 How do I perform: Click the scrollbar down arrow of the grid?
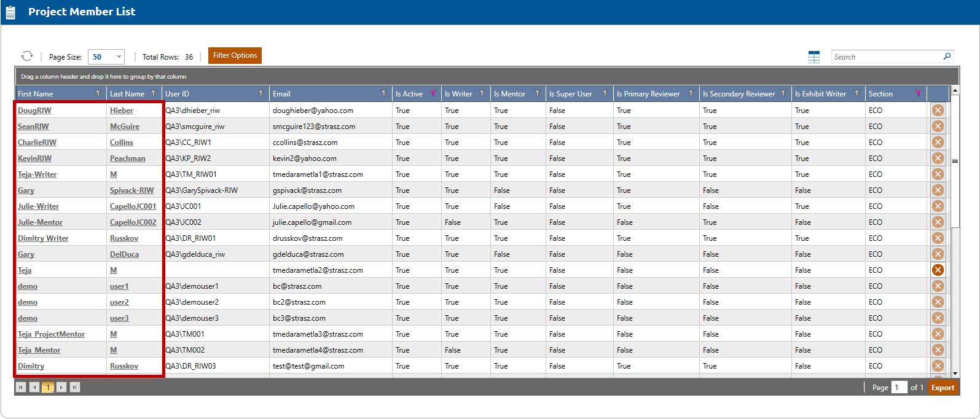pyautogui.click(x=955, y=374)
